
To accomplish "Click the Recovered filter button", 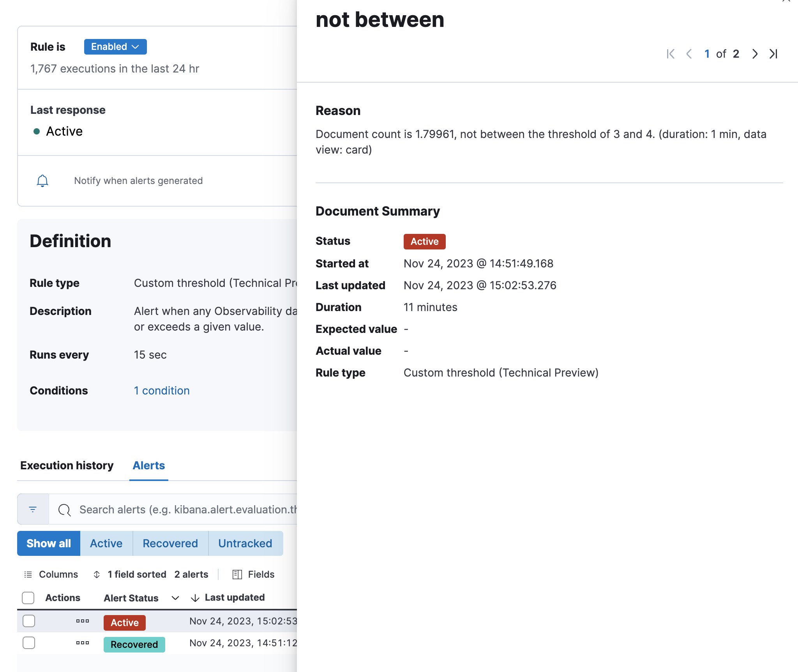I will click(170, 543).
